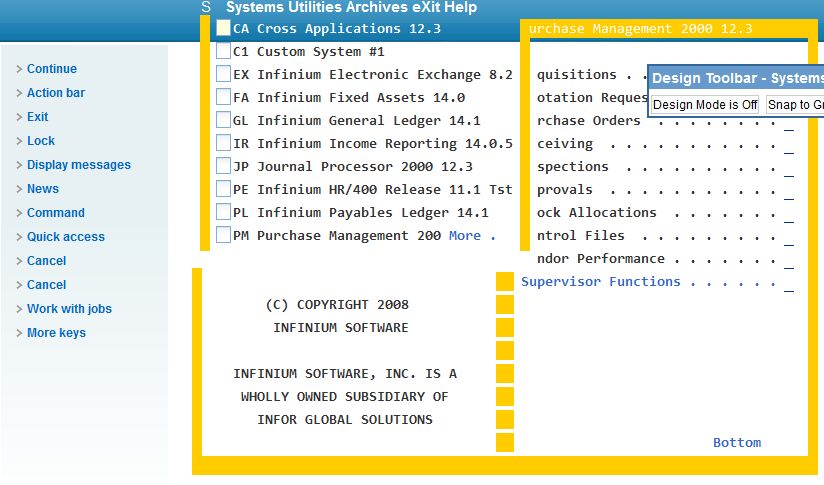This screenshot has width=824, height=485.
Task: Click the Inspections option input field
Action: 789,170
